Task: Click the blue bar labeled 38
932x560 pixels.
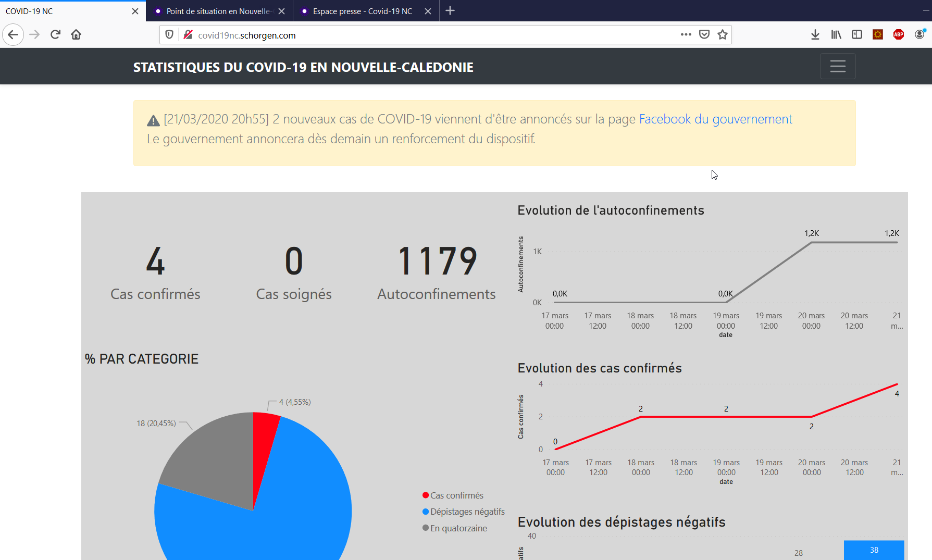Action: click(874, 550)
